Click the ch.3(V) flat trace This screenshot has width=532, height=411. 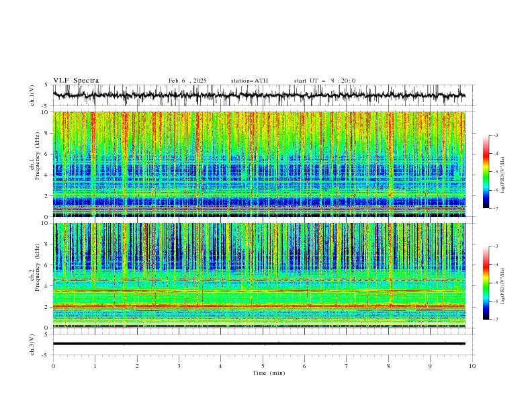(x=259, y=344)
